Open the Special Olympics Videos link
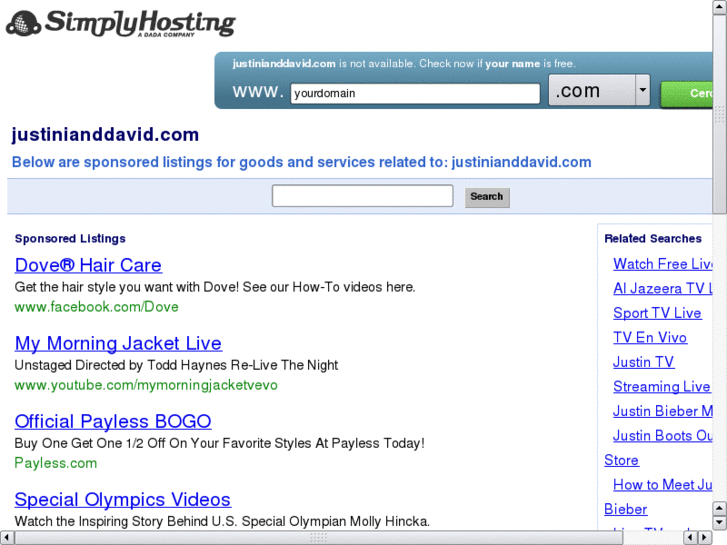727x545 pixels. 122,500
